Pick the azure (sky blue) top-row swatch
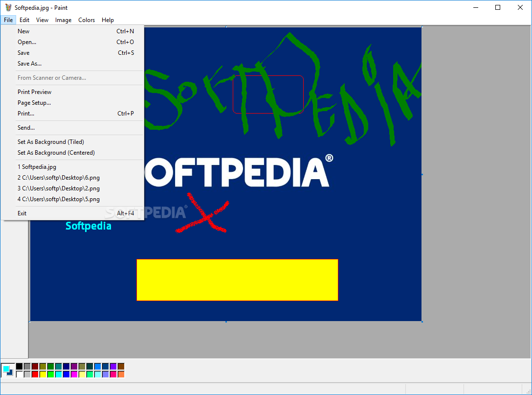532x395 pixels. [x=97, y=366]
